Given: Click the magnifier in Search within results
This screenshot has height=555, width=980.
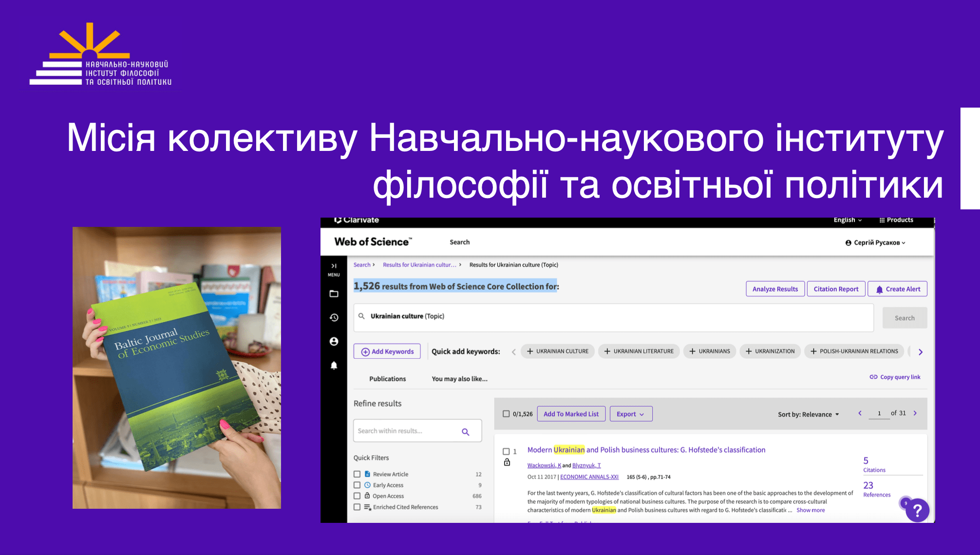Looking at the screenshot, I should tap(465, 431).
